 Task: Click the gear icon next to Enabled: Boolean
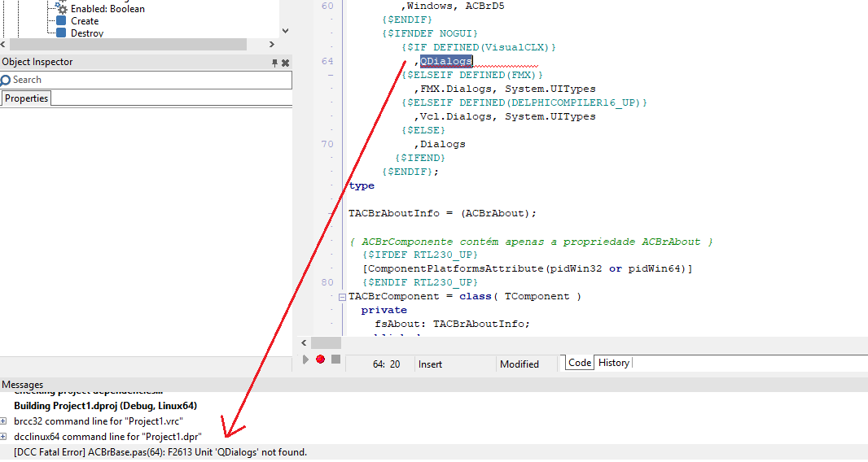pyautogui.click(x=61, y=8)
